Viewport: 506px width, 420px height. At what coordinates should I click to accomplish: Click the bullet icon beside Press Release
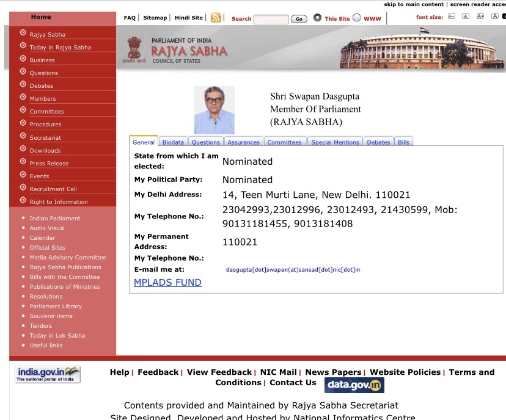point(23,162)
